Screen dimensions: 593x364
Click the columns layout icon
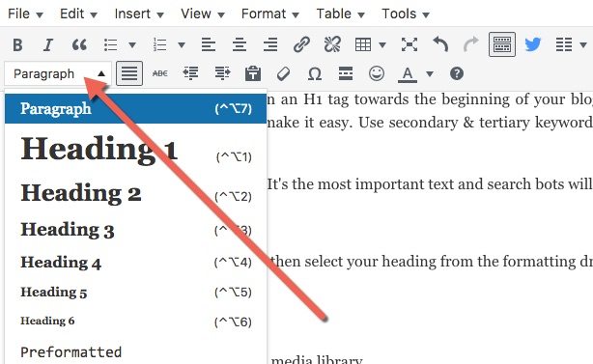(564, 44)
